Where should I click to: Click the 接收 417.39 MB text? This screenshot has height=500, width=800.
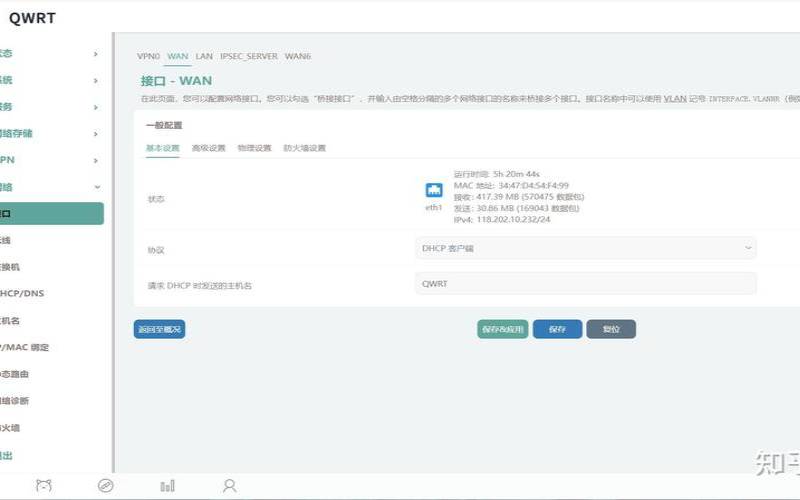coord(519,196)
